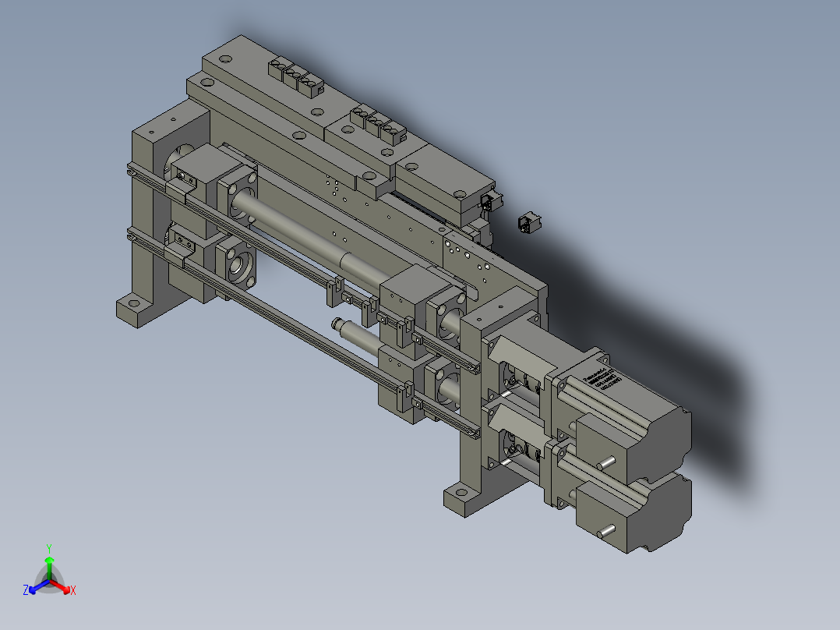Click the red X axis arrow on the triad
This screenshot has width=840, height=630.
click(61, 586)
